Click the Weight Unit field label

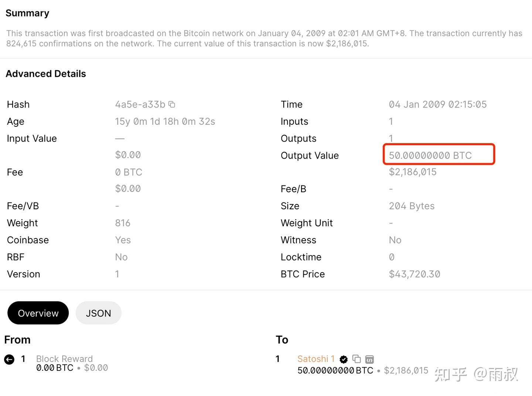[x=307, y=223]
